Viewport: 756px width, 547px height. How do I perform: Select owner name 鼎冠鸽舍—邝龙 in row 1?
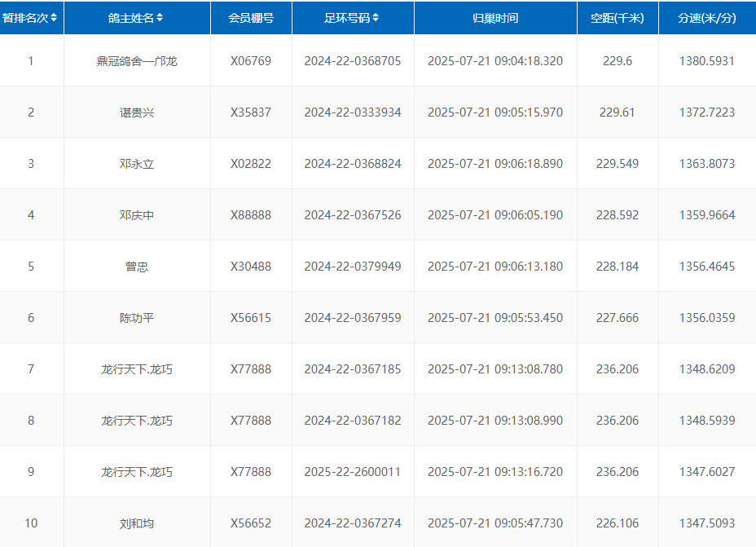click(x=136, y=61)
